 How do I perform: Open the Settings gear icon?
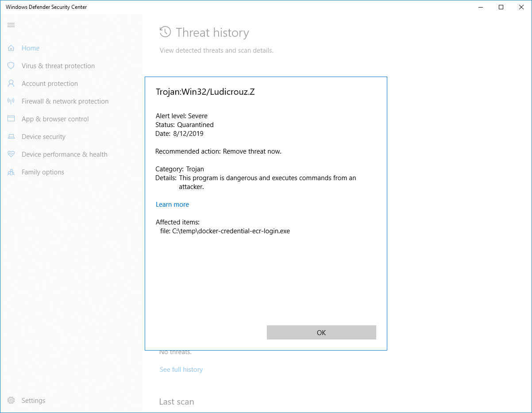click(x=11, y=400)
